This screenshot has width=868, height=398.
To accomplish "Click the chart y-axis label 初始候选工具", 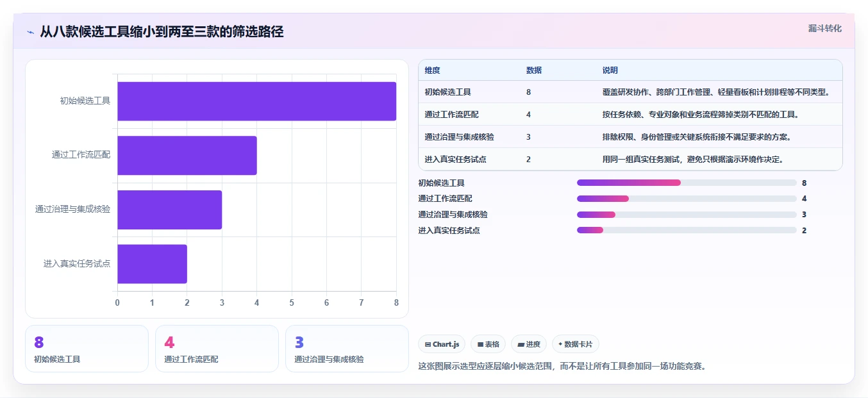I will tap(85, 101).
